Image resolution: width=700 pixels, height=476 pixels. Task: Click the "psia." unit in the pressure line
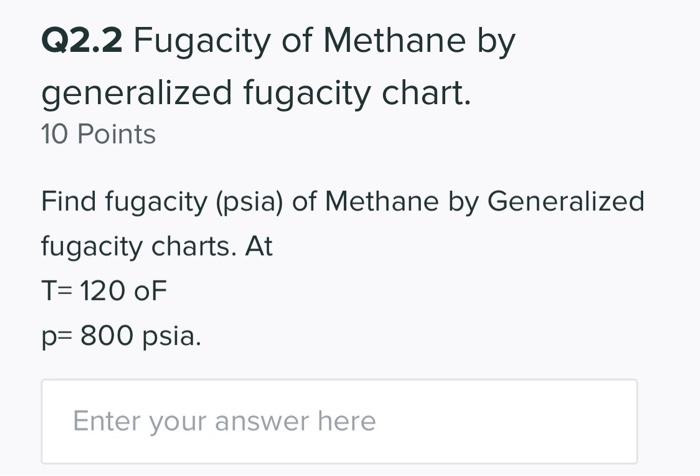[x=171, y=336]
